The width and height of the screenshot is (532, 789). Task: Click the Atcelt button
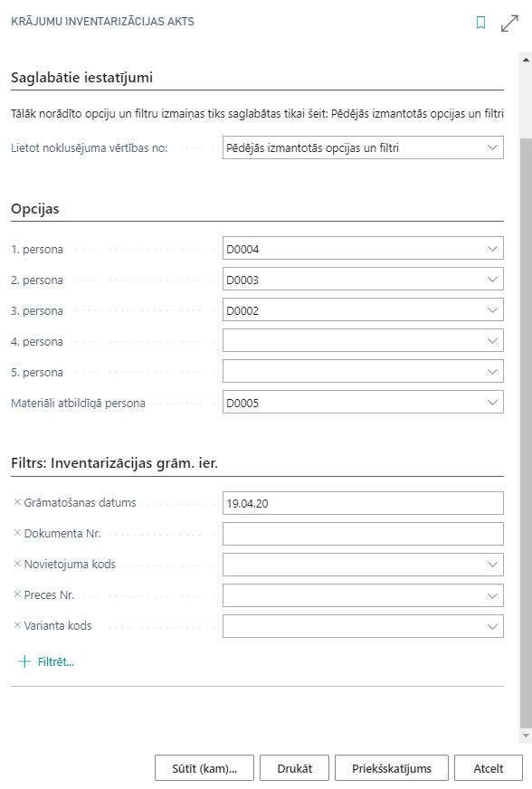click(x=489, y=768)
